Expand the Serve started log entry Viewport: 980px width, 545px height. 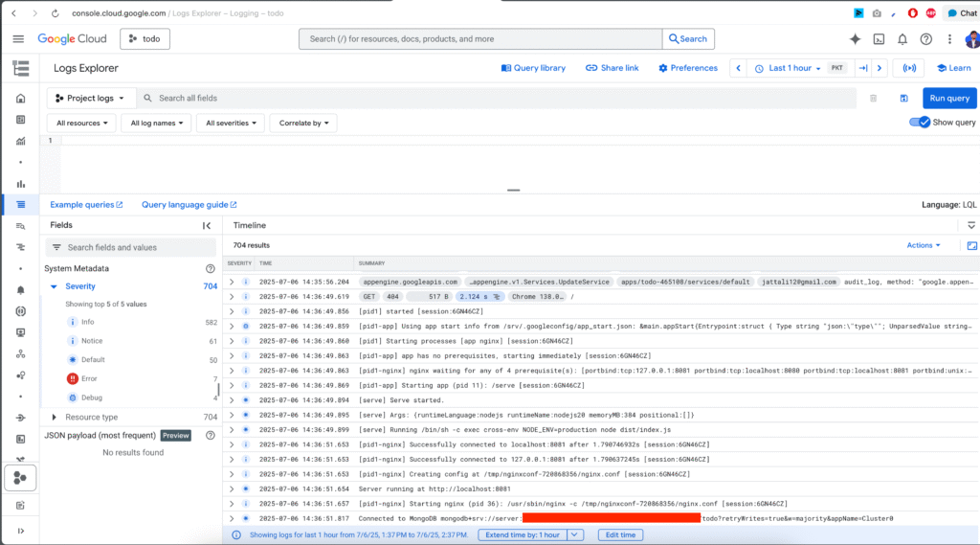click(232, 400)
